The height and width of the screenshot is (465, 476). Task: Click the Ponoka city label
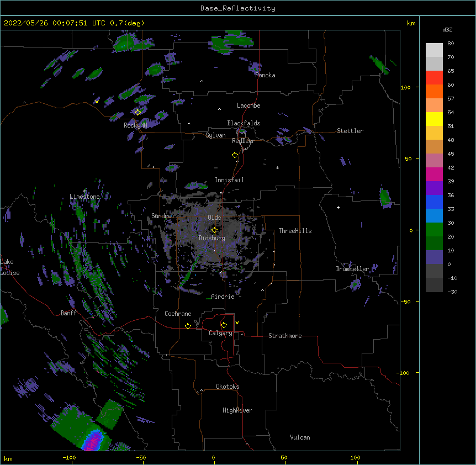pos(265,75)
